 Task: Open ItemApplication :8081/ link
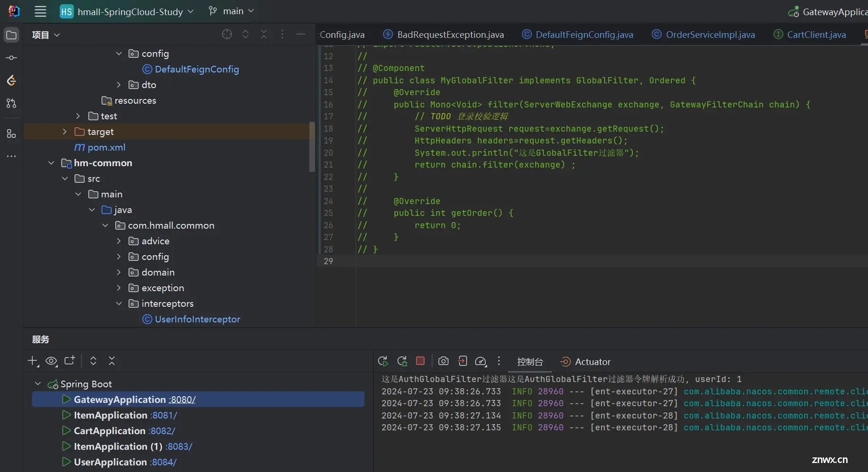163,416
